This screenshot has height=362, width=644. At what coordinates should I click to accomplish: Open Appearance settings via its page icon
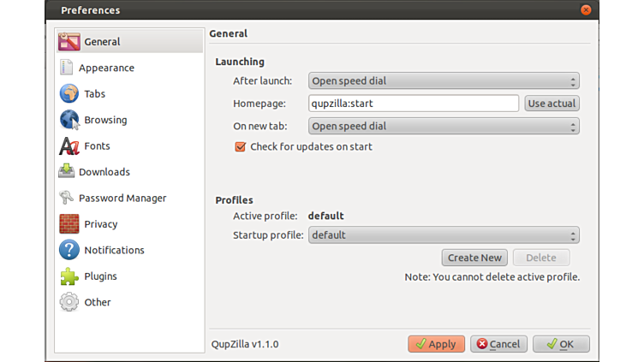(66, 68)
